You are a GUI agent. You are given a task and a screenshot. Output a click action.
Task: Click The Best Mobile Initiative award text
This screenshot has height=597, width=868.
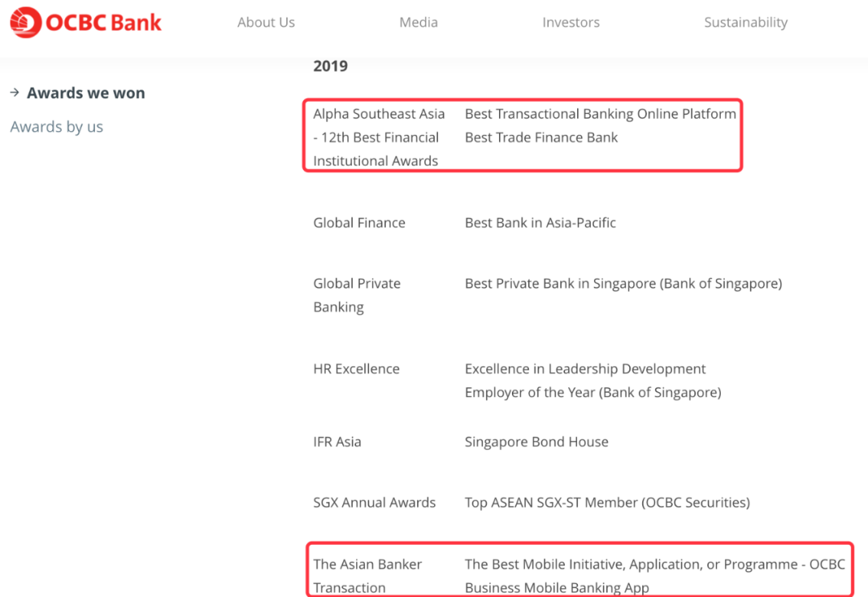(655, 576)
